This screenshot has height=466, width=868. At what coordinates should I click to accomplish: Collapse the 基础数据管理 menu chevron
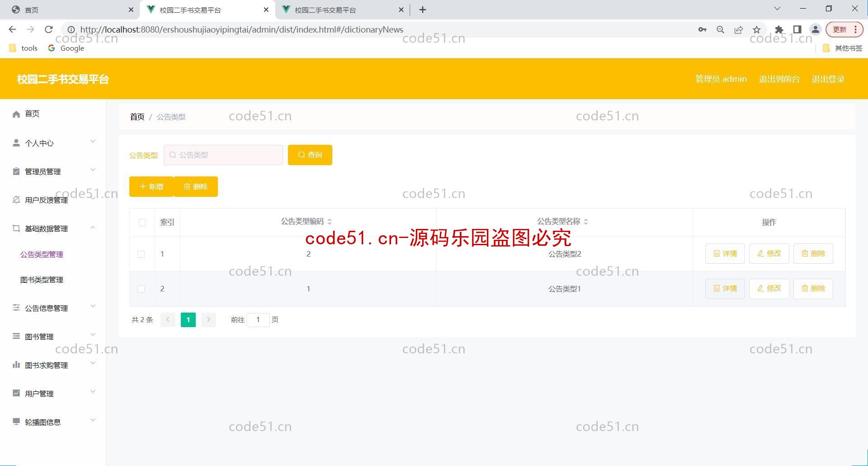(x=93, y=228)
